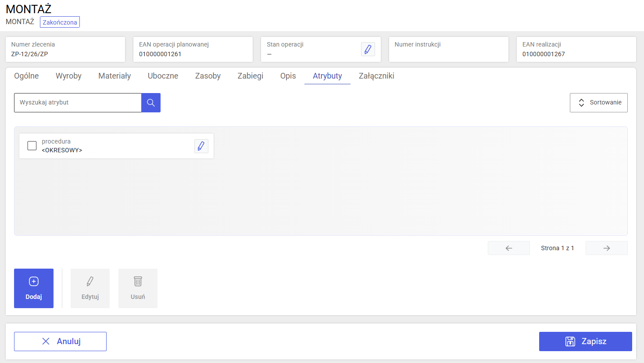Viewport: 644px width, 363px height.
Task: Click the Wyszukaj atrybut search field
Action: 78,103
